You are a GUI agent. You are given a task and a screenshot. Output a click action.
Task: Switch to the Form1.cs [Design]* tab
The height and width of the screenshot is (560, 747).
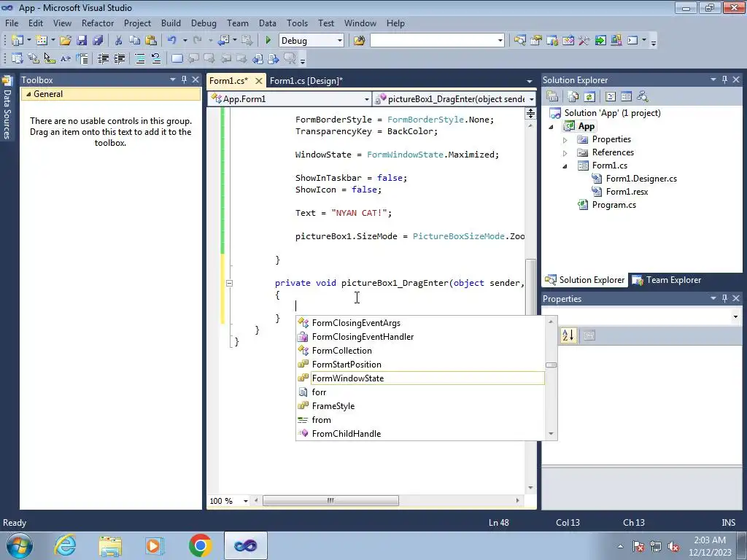[x=306, y=80]
